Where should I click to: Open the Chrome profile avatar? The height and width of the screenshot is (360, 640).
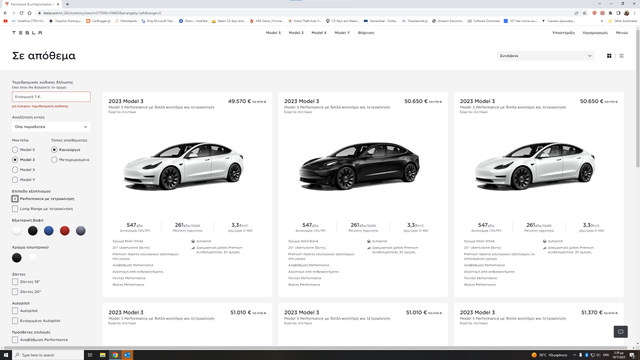point(627,13)
